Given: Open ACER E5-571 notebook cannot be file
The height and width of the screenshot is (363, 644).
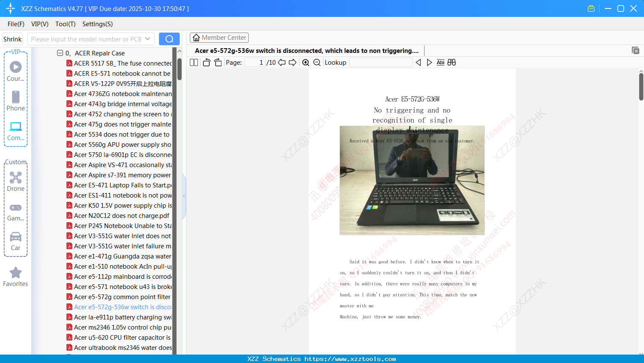Looking at the screenshot, I should 119,74.
